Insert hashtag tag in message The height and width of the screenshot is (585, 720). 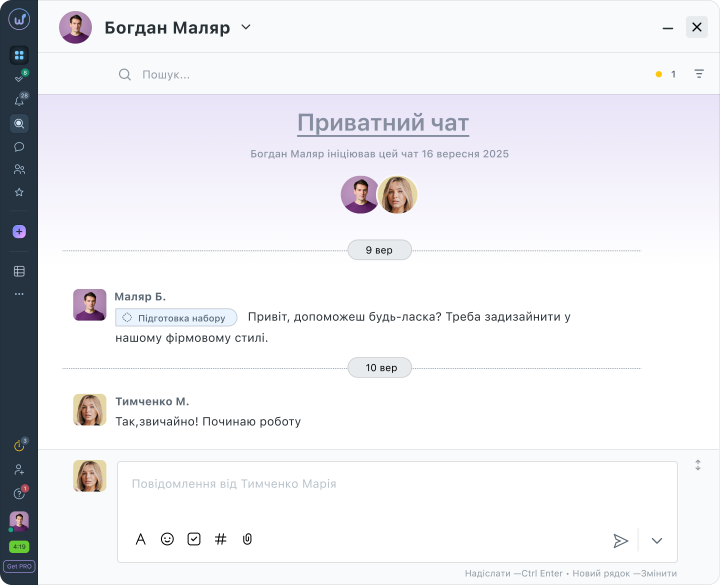tap(221, 539)
